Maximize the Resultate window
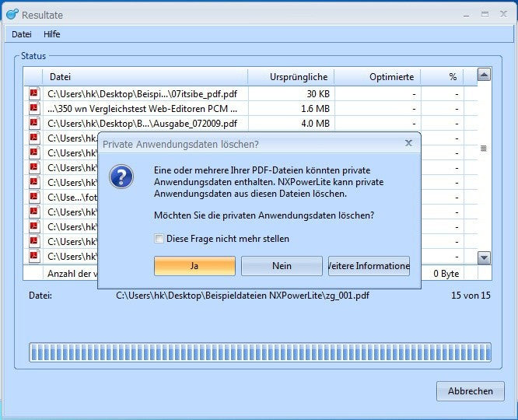Viewport: 518px width, 420px height. click(485, 14)
